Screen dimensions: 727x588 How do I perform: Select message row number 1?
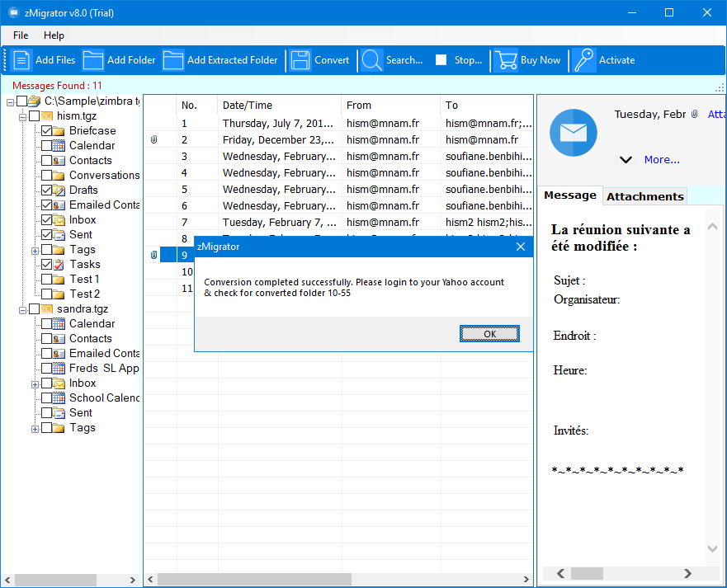(x=338, y=123)
